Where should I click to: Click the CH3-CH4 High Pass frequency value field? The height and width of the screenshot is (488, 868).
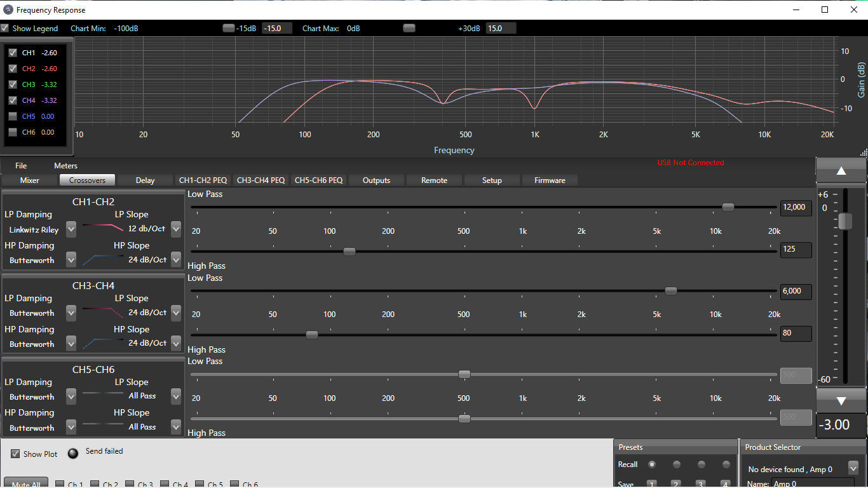coord(796,333)
